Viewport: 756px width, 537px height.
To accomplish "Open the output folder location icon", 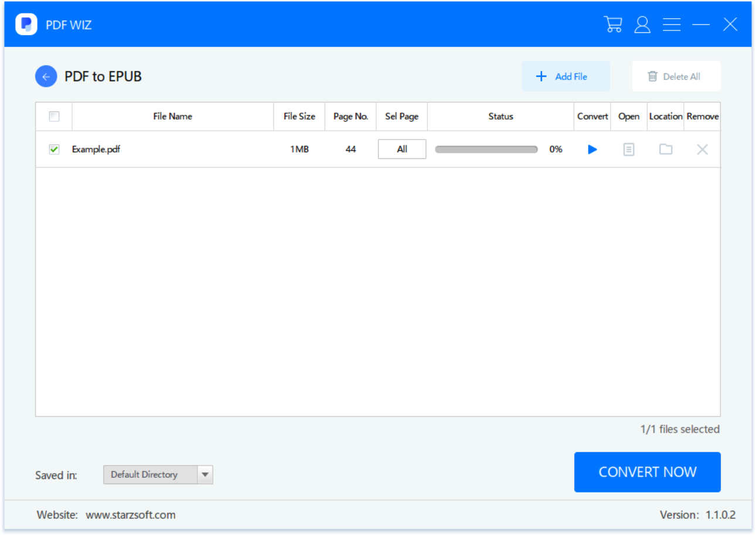I will pos(665,149).
